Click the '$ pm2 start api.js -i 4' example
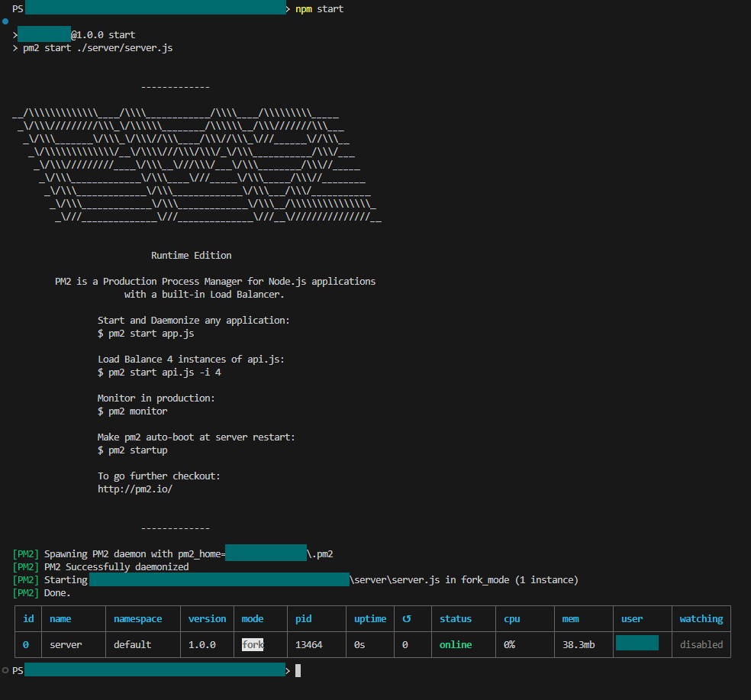The image size is (751, 700). click(159, 372)
